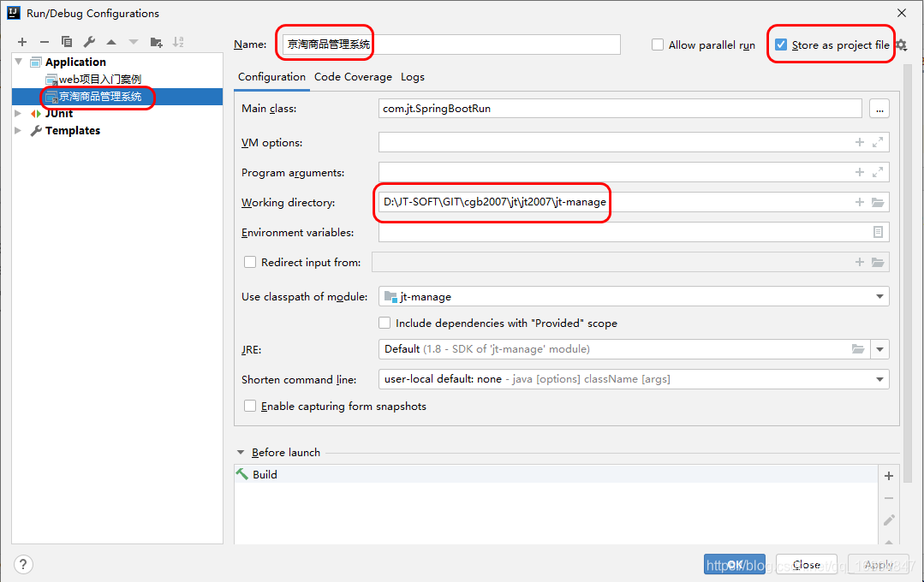The height and width of the screenshot is (582, 924).
Task: Sort configurations alphabetically
Action: tap(178, 42)
